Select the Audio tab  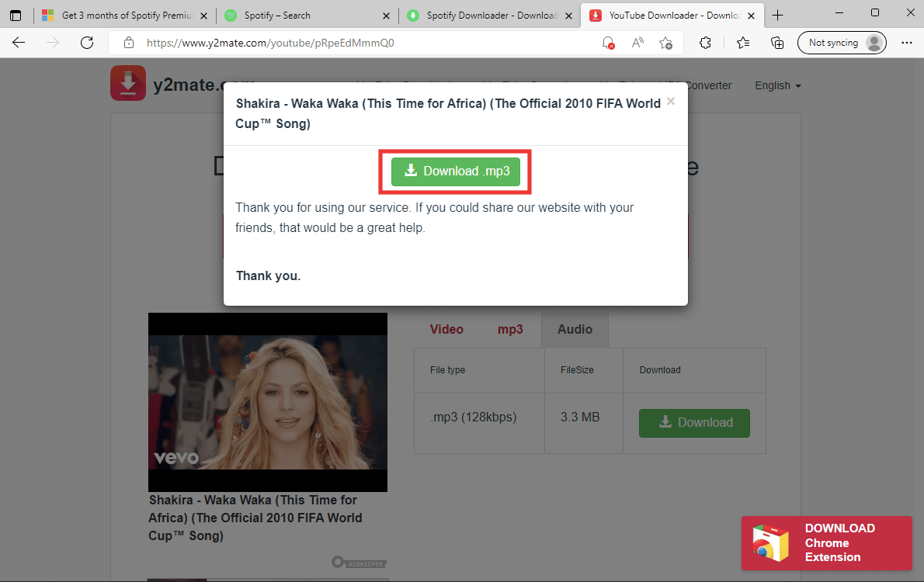[575, 329]
